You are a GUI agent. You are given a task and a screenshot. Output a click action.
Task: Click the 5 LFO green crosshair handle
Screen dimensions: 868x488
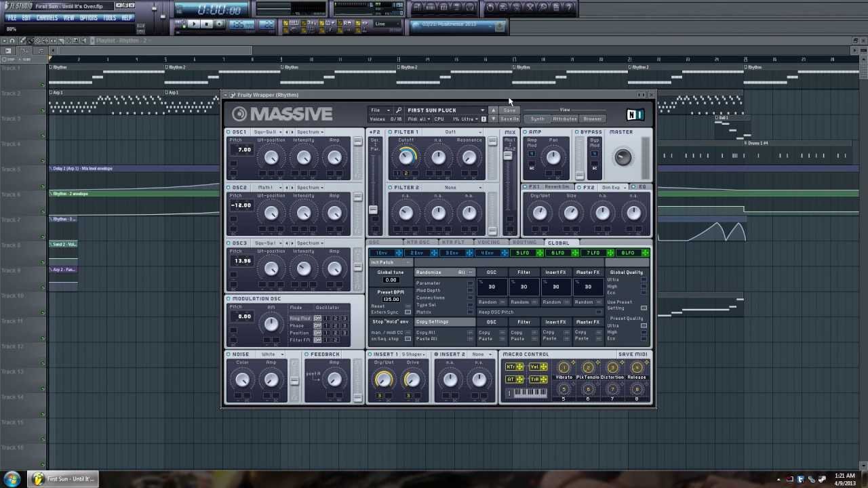[540, 253]
